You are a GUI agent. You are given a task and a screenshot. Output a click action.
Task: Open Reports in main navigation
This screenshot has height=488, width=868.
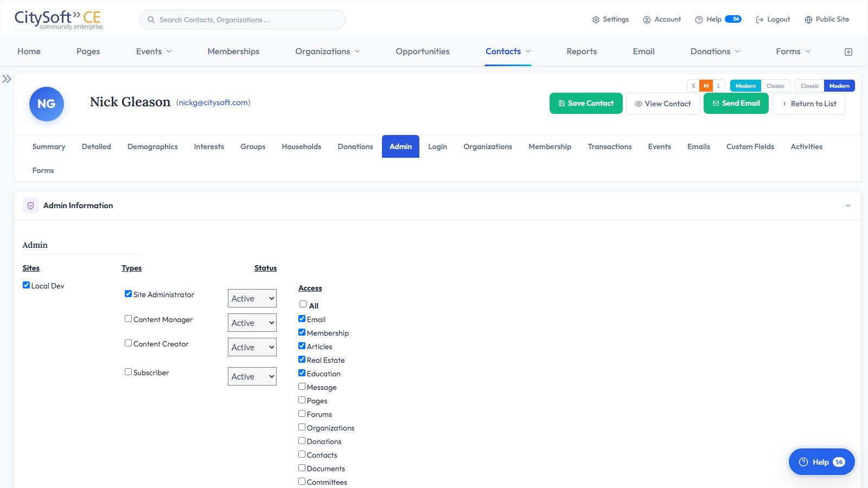click(582, 52)
